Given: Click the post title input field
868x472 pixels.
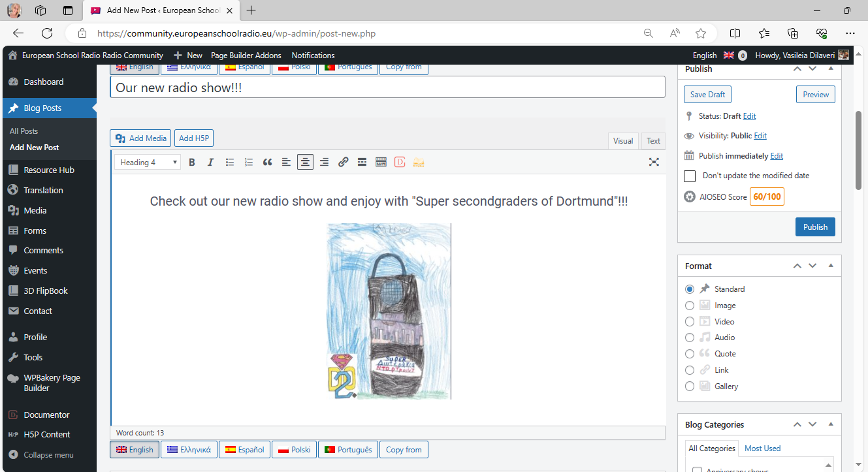Looking at the screenshot, I should tap(387, 87).
